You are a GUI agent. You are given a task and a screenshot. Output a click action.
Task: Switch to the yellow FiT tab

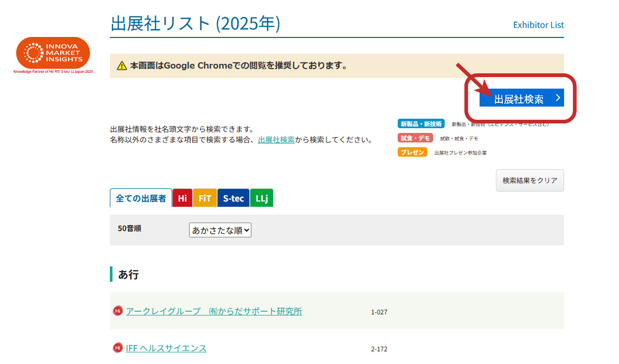pyautogui.click(x=204, y=198)
